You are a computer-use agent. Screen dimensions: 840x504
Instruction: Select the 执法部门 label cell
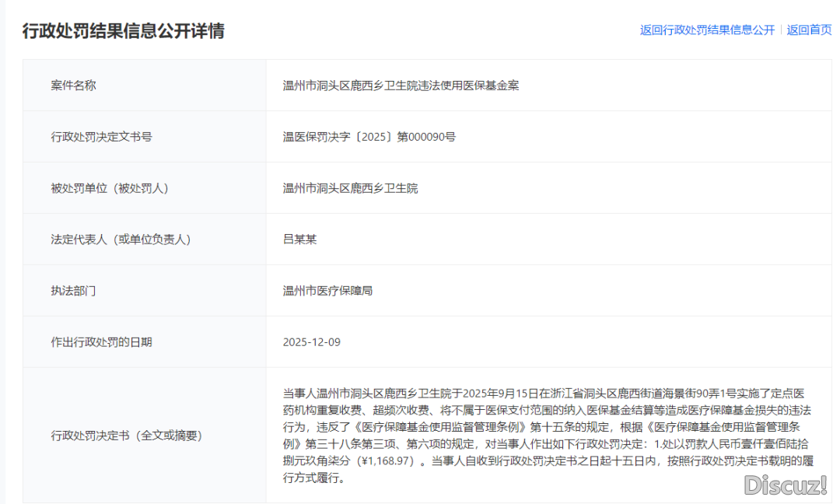[x=73, y=291]
